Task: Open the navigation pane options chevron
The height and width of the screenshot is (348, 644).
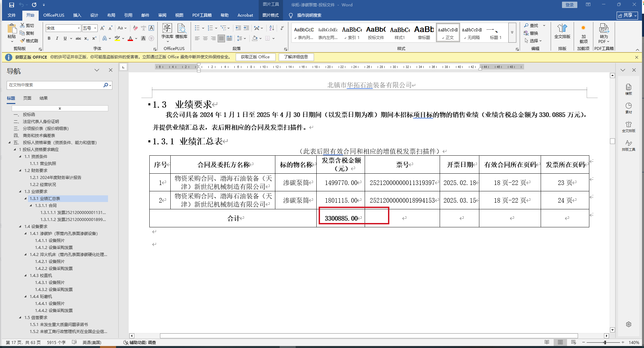Action: click(x=97, y=70)
